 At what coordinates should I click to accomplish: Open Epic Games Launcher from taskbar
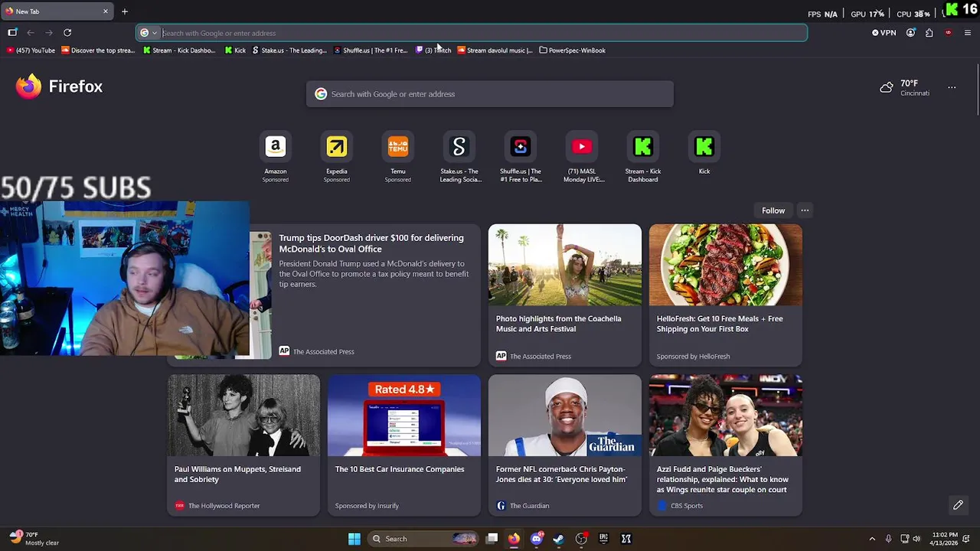coord(603,539)
